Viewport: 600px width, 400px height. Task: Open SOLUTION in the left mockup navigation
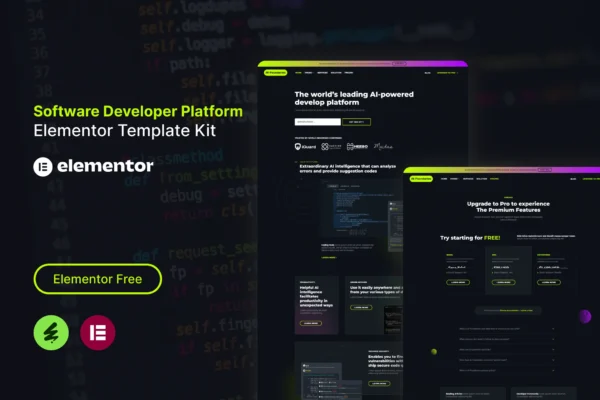point(336,73)
